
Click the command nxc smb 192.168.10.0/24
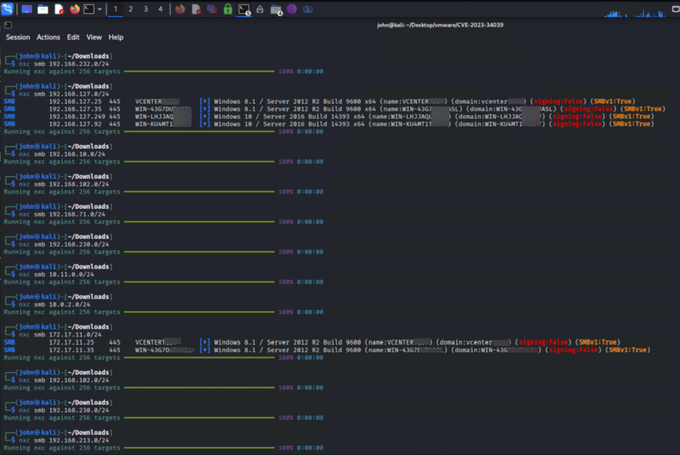(62, 154)
